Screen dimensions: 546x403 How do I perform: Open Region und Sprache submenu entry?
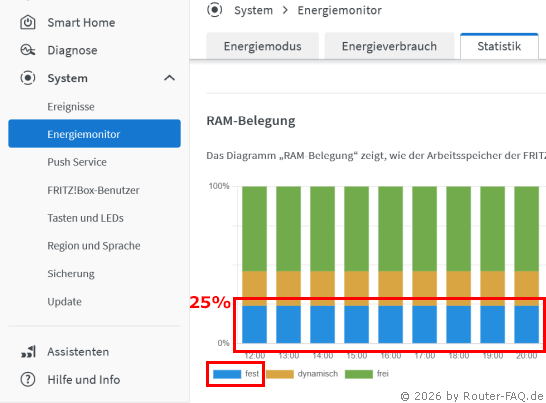click(x=94, y=246)
